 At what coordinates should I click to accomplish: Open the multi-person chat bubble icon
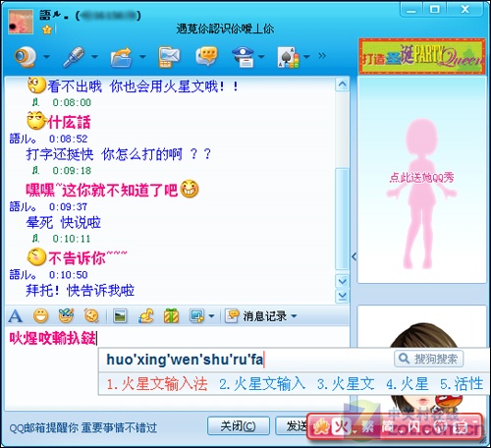pyautogui.click(x=206, y=56)
